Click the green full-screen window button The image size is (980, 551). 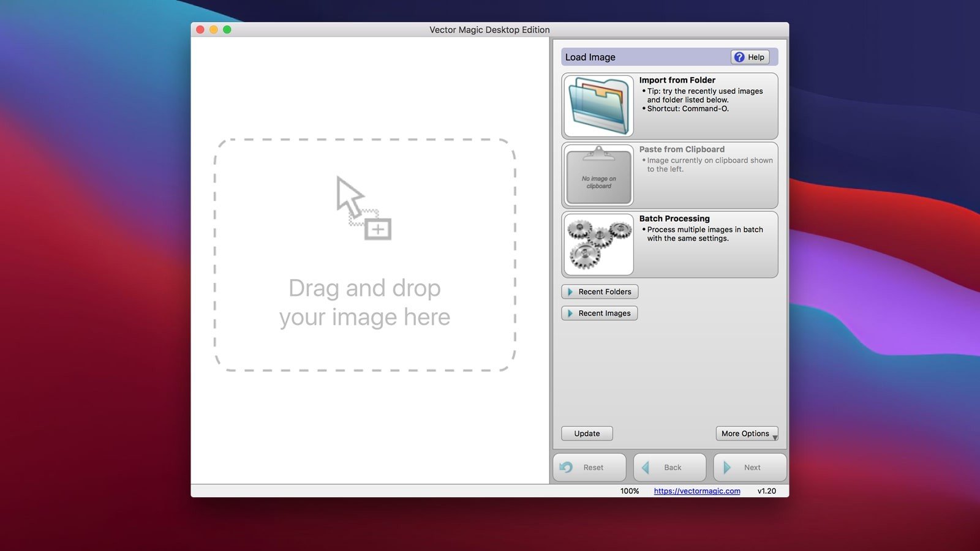(x=227, y=29)
